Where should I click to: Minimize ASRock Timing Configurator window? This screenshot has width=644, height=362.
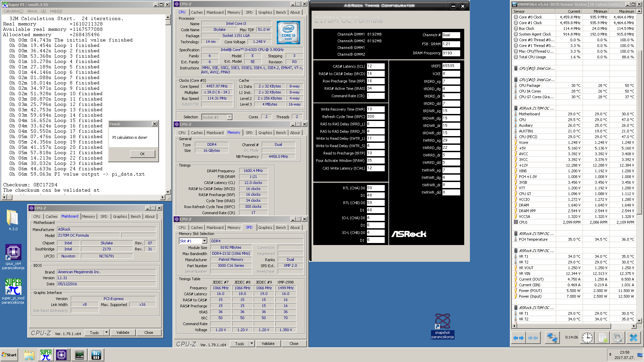453,6
